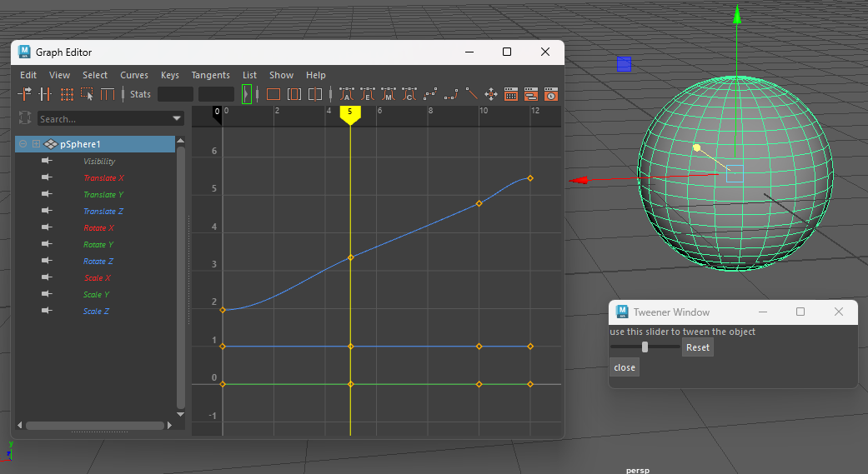Collapse the pSphere1 node with minus
The width and height of the screenshot is (868, 474).
pyautogui.click(x=23, y=144)
